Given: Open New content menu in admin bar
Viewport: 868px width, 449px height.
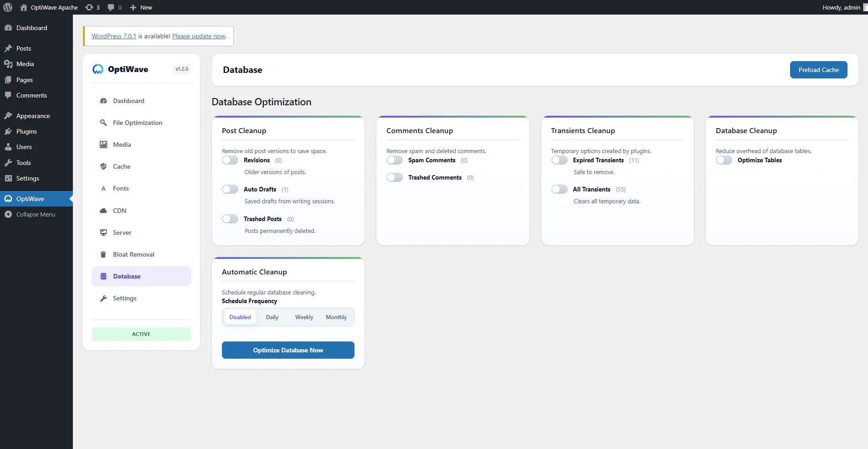Looking at the screenshot, I should [141, 7].
